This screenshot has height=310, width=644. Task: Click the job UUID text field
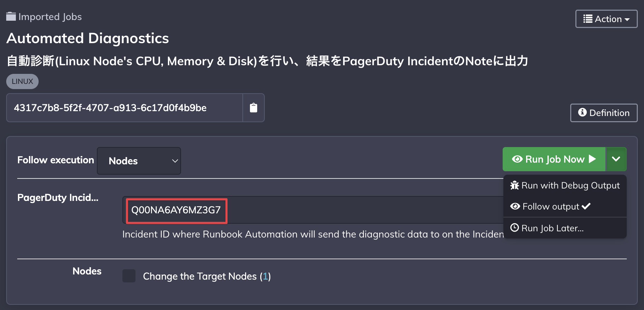tap(124, 108)
